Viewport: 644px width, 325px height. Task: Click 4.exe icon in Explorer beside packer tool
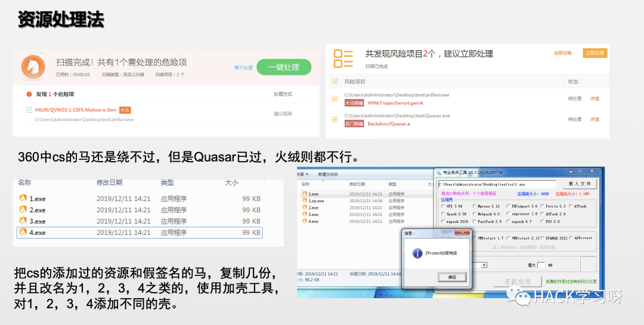tap(304, 221)
